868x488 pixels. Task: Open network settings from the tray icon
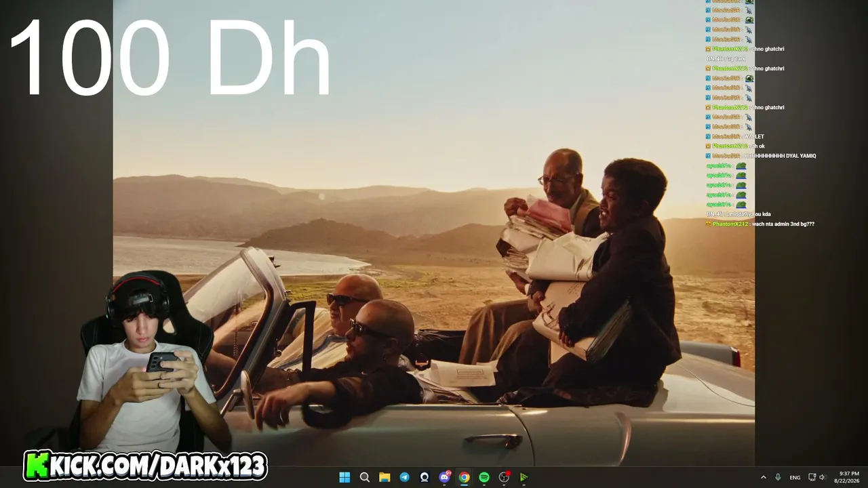point(812,477)
